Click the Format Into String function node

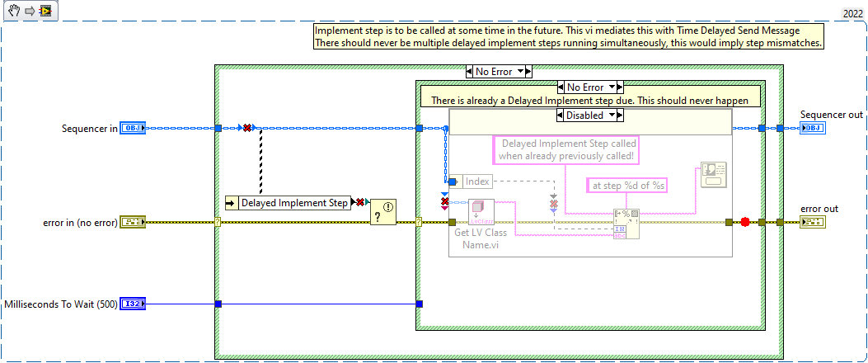[626, 224]
